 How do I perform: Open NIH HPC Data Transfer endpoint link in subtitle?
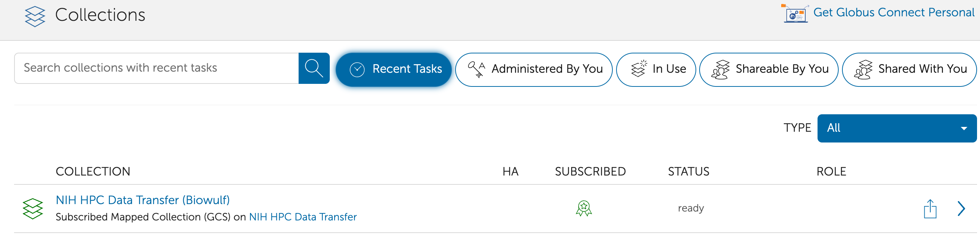click(x=303, y=217)
